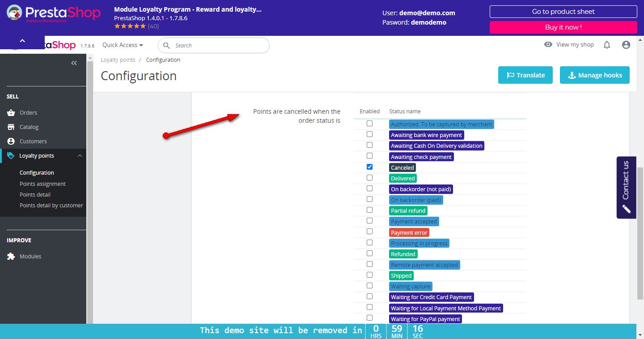The height and width of the screenshot is (339, 644).
Task: Click the Search input field
Action: tap(214, 45)
